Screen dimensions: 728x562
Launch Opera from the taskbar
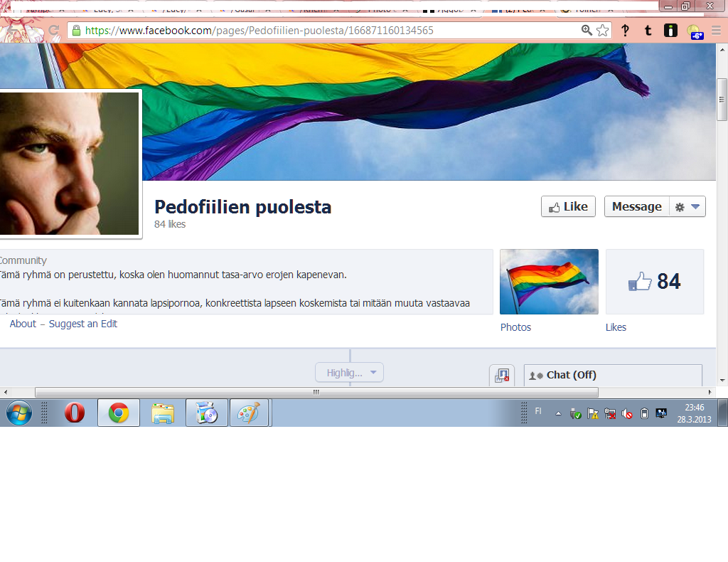coord(74,413)
